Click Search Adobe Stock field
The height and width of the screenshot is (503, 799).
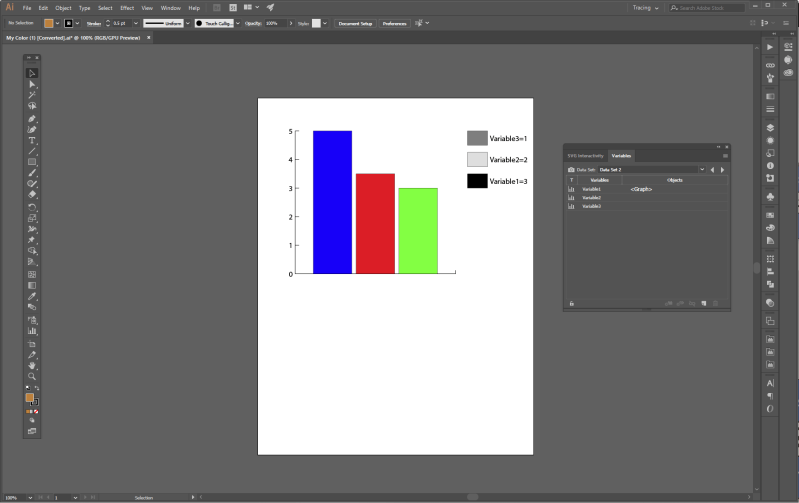click(x=707, y=8)
